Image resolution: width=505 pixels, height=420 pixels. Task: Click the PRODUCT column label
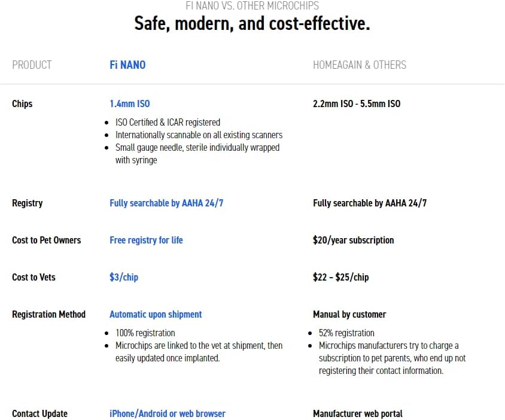tap(32, 65)
